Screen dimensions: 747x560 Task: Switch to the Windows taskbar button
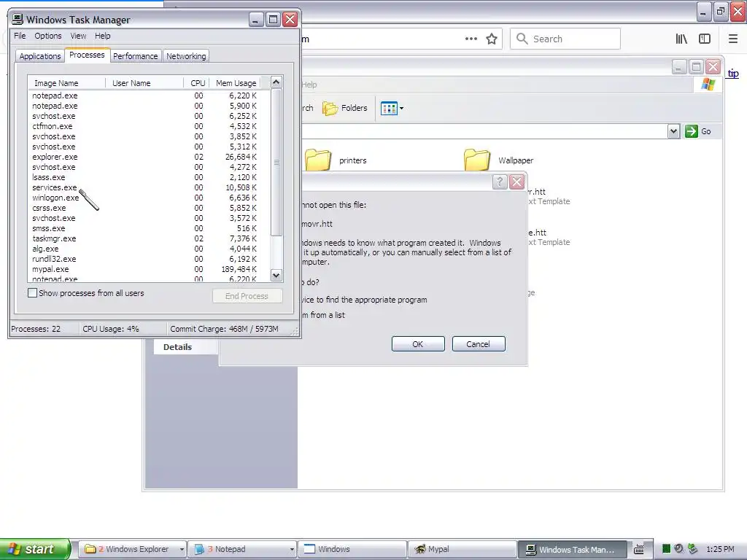point(352,549)
